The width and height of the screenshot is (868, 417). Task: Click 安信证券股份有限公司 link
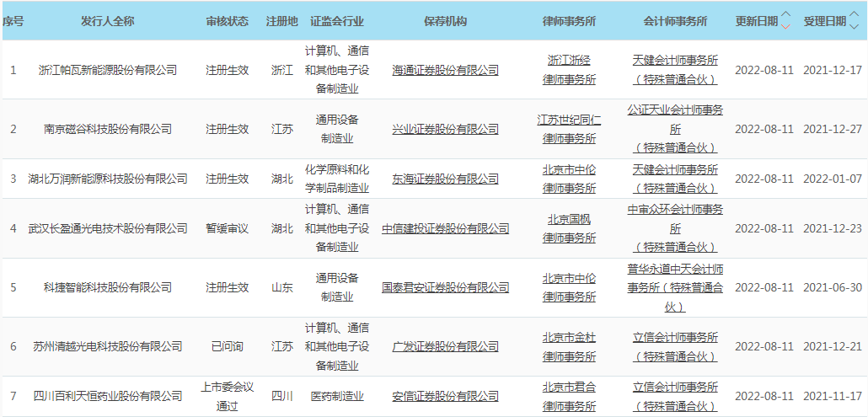pos(445,396)
